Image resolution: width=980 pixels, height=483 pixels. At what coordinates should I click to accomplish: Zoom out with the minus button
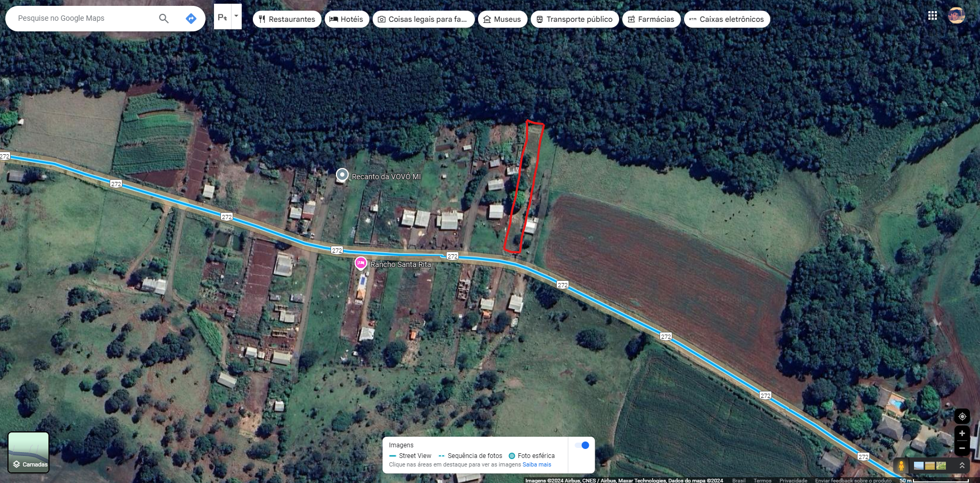click(962, 448)
